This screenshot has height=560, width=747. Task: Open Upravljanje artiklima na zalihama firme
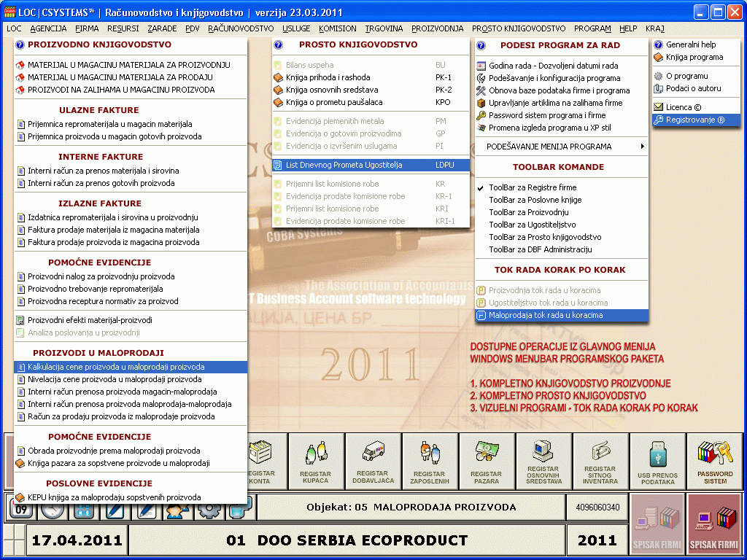(x=562, y=103)
